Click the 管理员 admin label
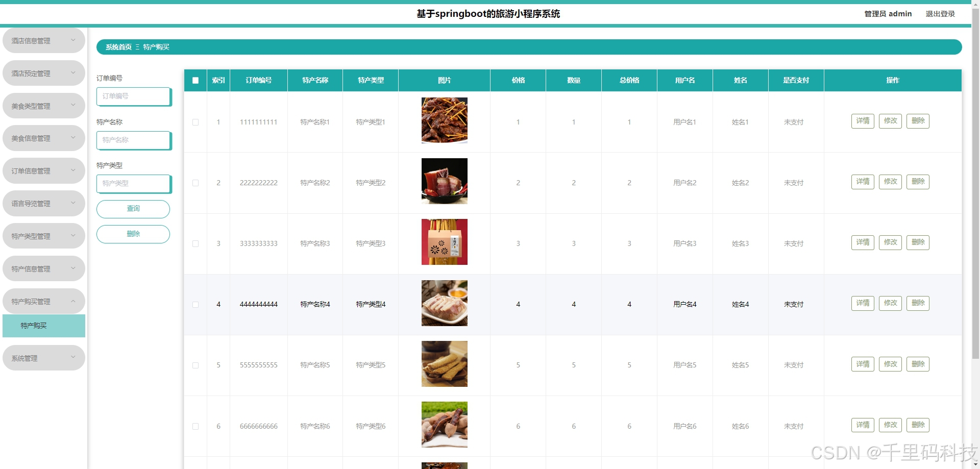The width and height of the screenshot is (980, 469). [x=888, y=14]
